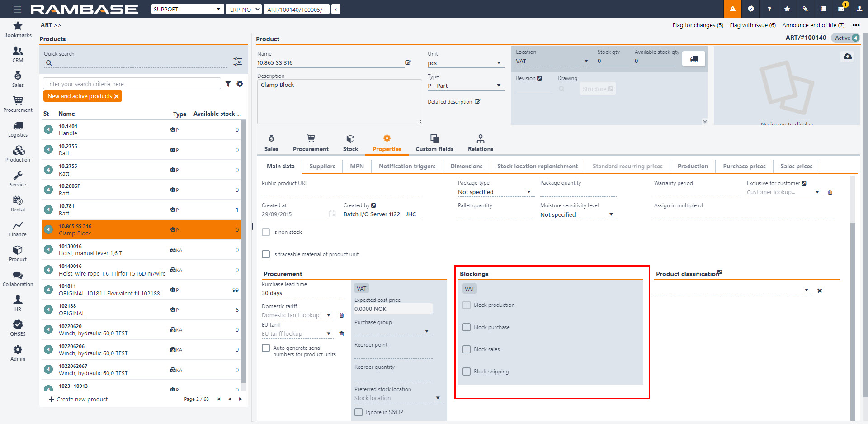Open the Production module icon
This screenshot has height=424, width=868.
click(18, 154)
